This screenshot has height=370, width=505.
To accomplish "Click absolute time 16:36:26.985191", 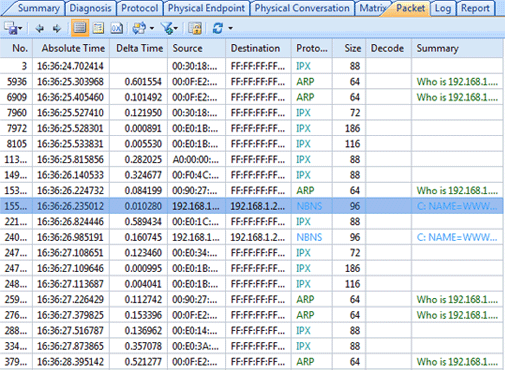I will (70, 237).
